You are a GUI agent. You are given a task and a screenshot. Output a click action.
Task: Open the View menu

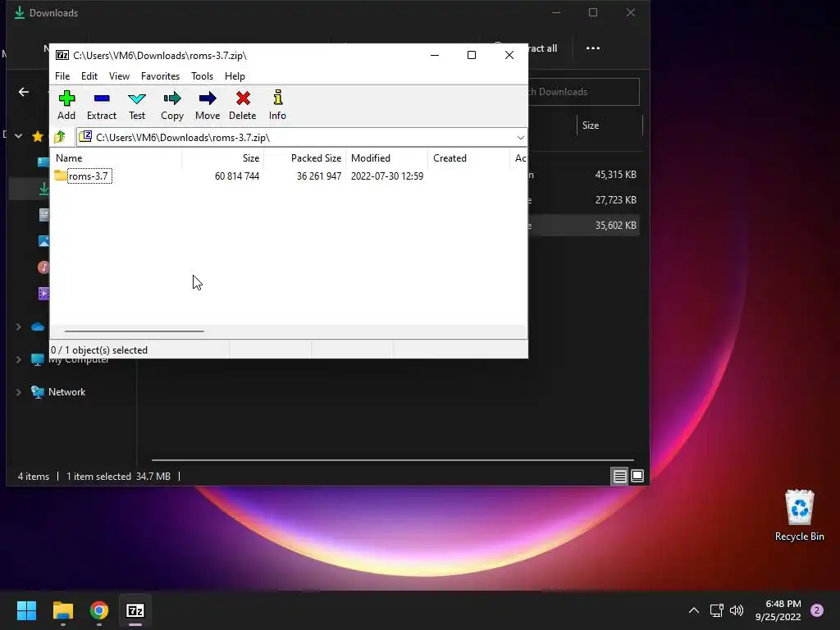click(x=119, y=76)
